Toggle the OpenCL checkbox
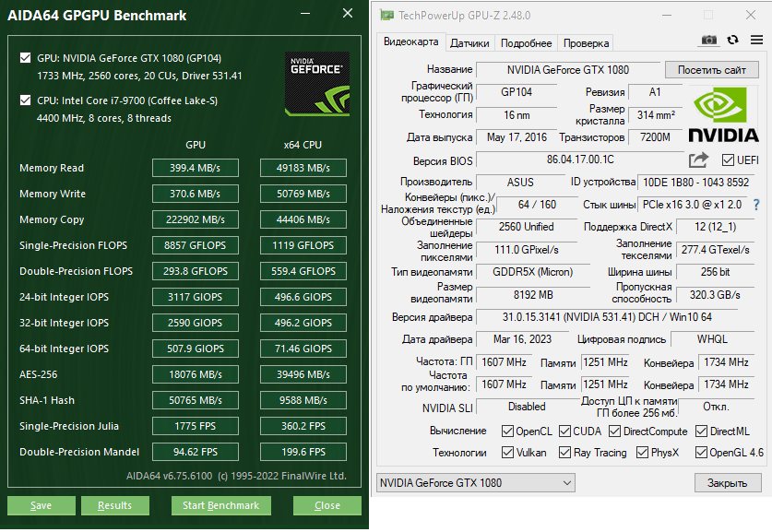Image resolution: width=772 pixels, height=532 pixels. (x=507, y=432)
